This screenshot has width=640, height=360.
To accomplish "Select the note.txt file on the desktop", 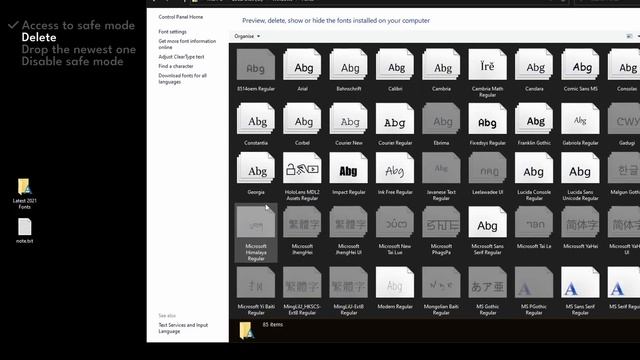I will [24, 231].
